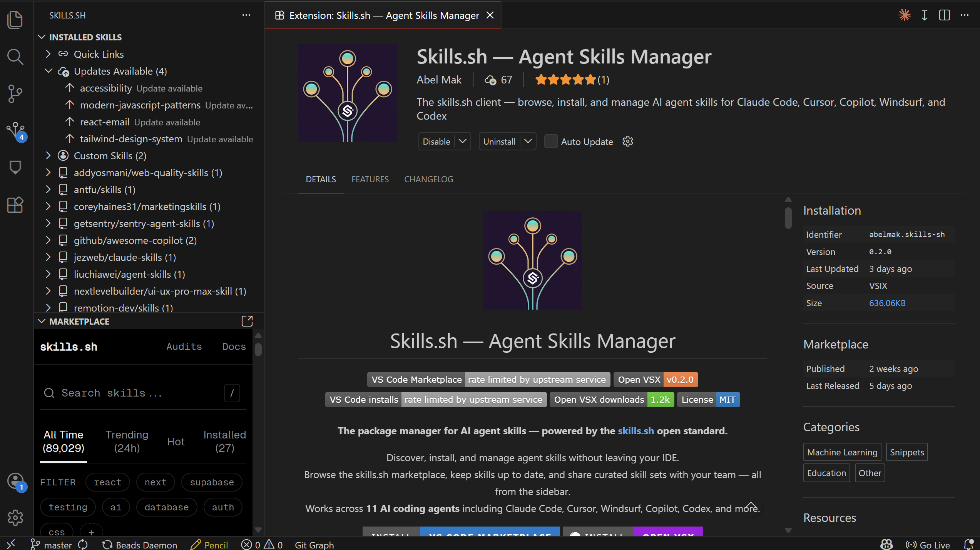Screen dimensions: 980x550
Task: Focus the Search skills input field
Action: [x=143, y=393]
